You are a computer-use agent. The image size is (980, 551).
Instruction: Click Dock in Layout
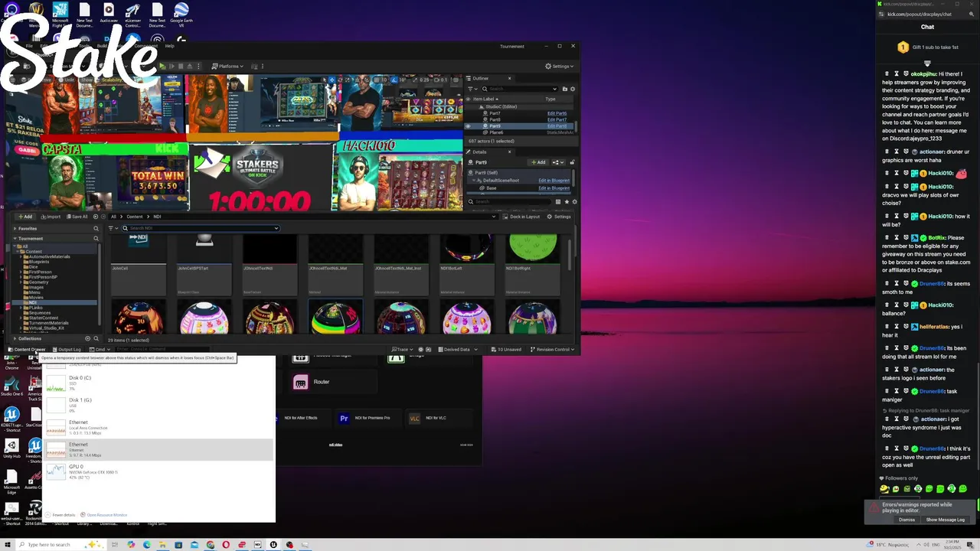521,217
